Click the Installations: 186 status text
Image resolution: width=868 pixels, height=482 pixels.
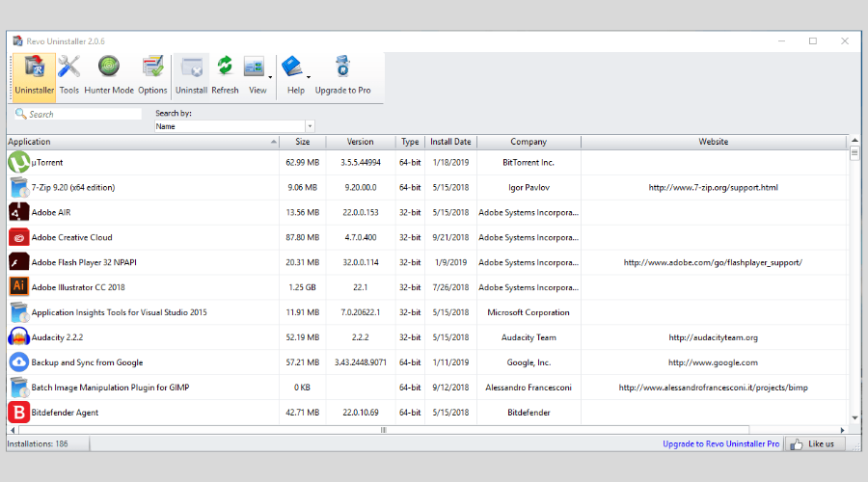[x=38, y=443]
